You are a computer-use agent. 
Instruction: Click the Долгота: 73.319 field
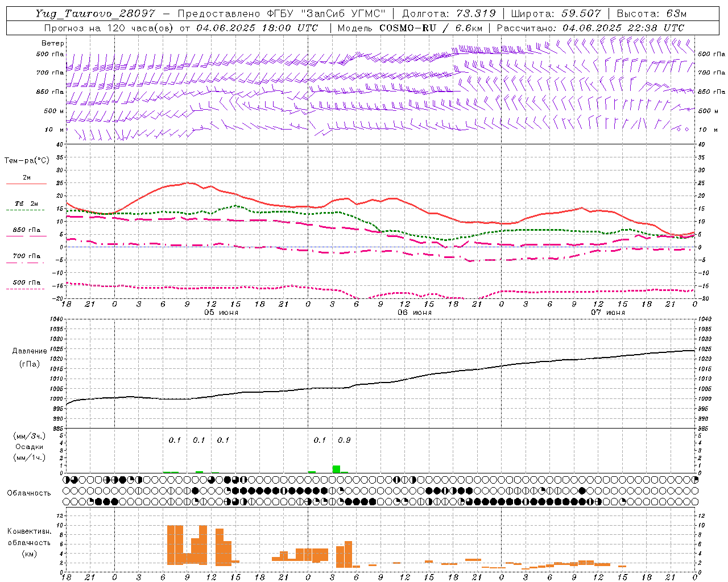click(x=449, y=14)
